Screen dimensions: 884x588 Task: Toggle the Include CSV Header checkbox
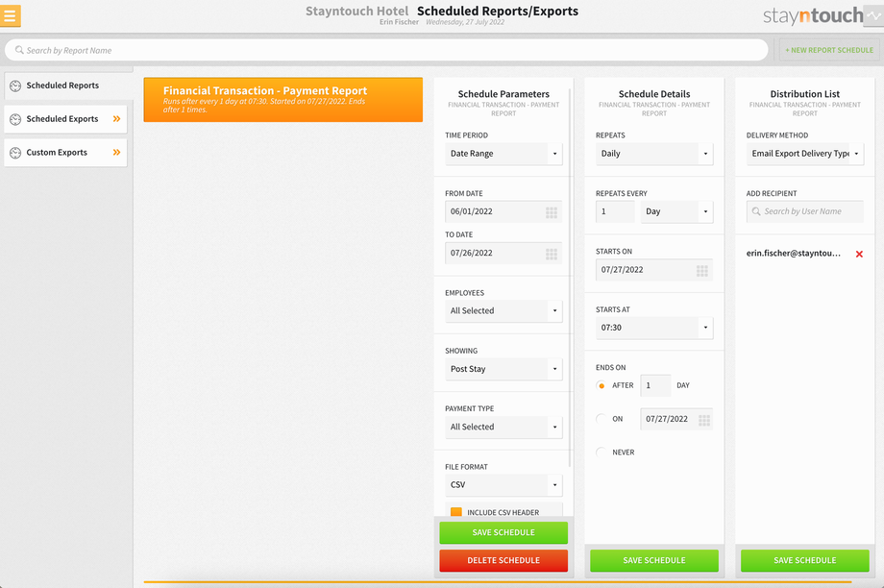[x=456, y=512]
